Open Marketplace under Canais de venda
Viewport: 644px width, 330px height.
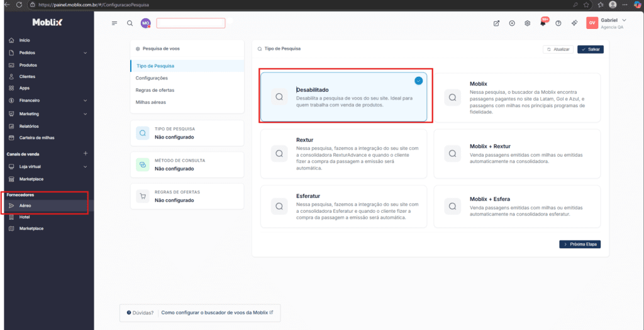pos(31,179)
